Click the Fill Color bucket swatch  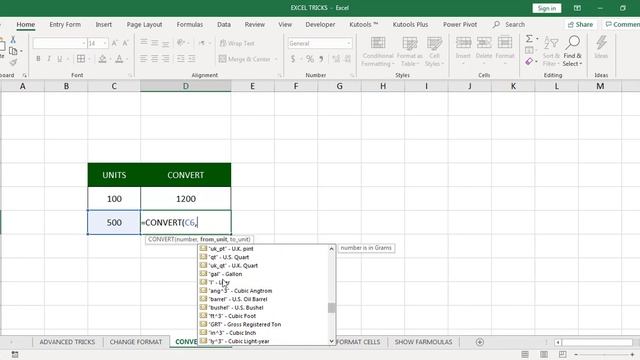[x=102, y=59]
